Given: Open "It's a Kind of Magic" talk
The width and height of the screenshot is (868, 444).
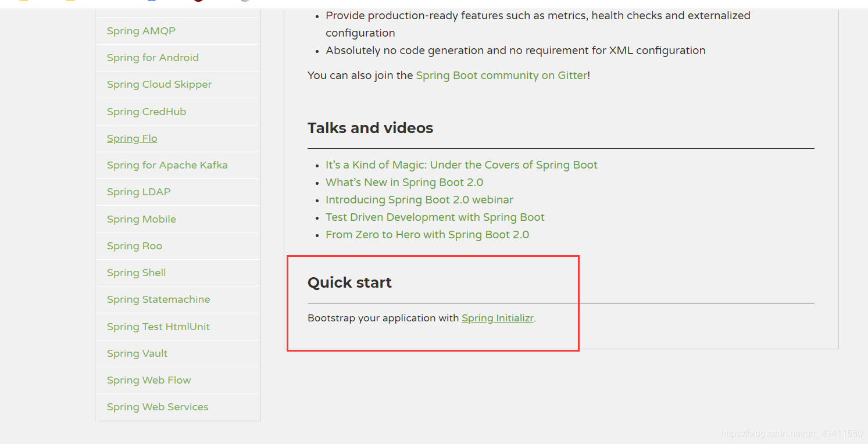Looking at the screenshot, I should (x=462, y=165).
